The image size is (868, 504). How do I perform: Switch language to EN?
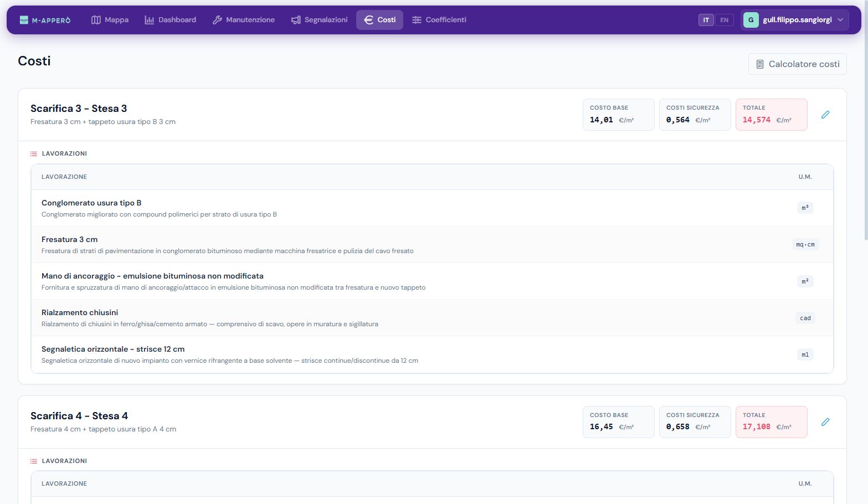coord(724,20)
